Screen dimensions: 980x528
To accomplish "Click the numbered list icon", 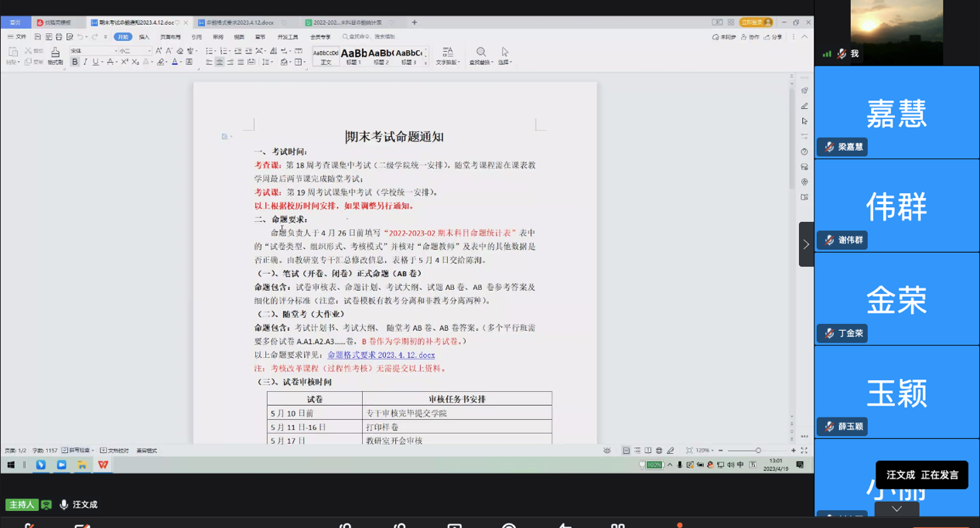I will [224, 51].
